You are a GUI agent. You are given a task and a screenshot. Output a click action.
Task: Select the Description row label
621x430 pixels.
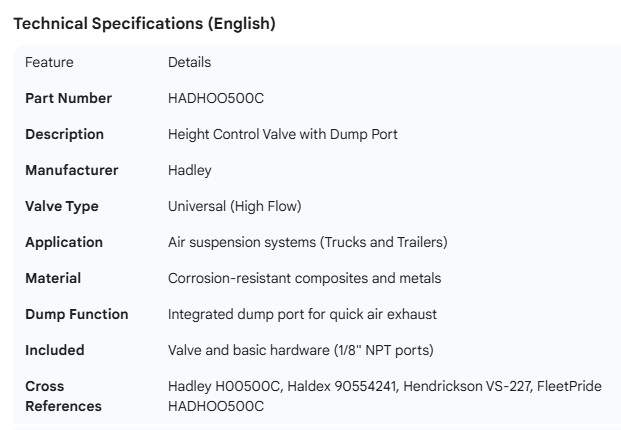click(x=64, y=134)
